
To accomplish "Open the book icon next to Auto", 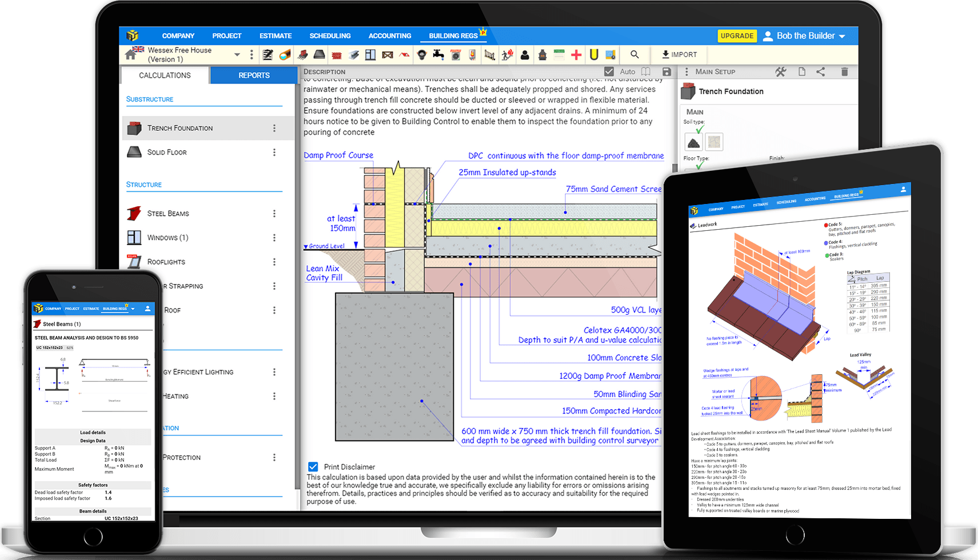I will click(646, 71).
